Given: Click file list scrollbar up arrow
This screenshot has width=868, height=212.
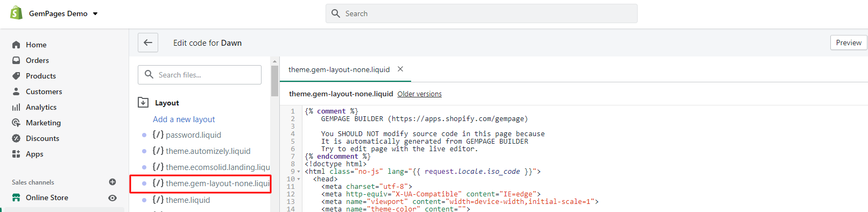Looking at the screenshot, I should coord(274,61).
